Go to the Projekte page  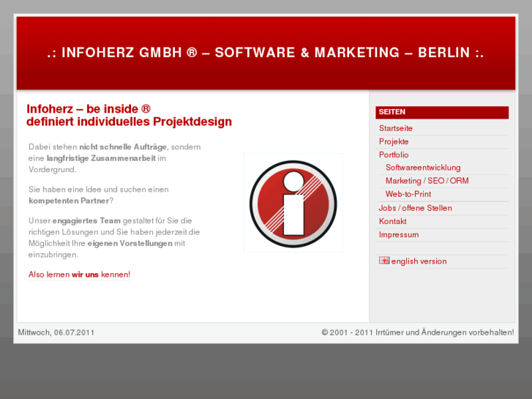(x=394, y=141)
